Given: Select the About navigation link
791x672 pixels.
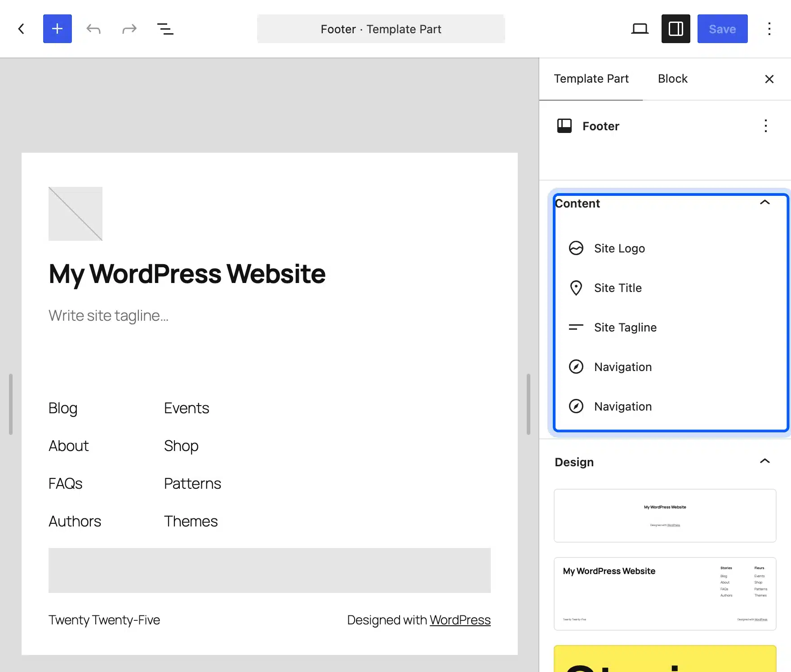Looking at the screenshot, I should pos(68,446).
